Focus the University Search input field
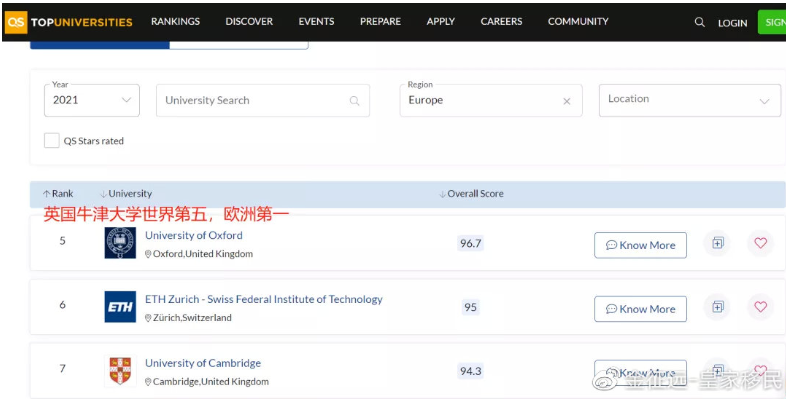Screen dimensions: 786x399 [x=263, y=100]
